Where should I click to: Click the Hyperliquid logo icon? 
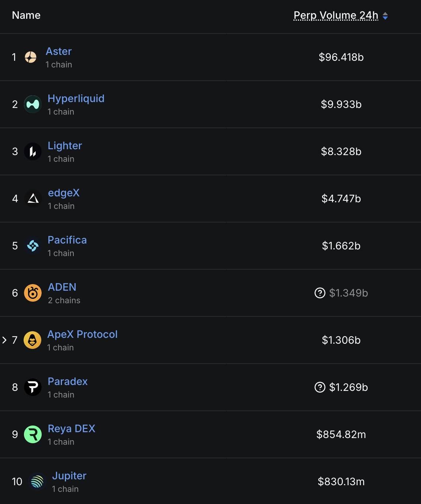(33, 104)
